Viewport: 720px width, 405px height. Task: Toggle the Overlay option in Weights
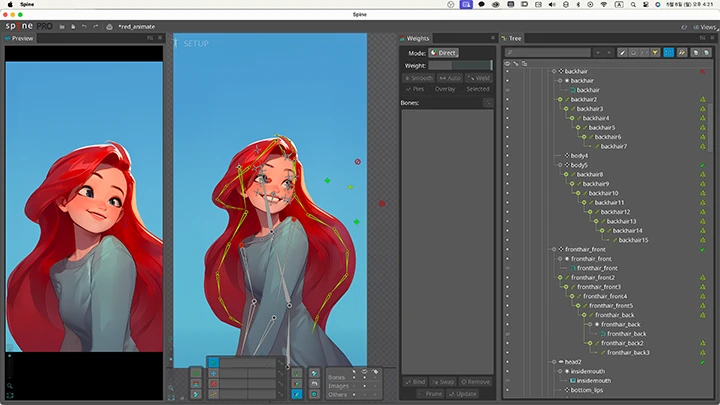click(x=445, y=89)
